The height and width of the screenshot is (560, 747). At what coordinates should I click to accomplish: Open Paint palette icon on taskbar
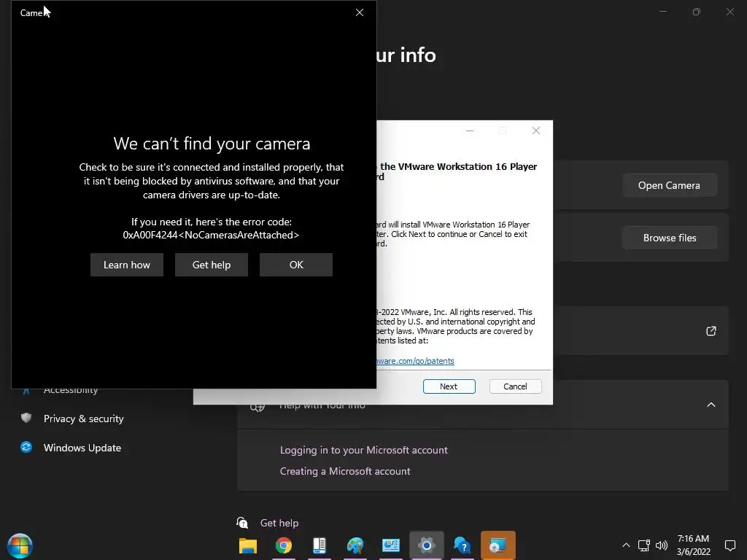pyautogui.click(x=355, y=545)
